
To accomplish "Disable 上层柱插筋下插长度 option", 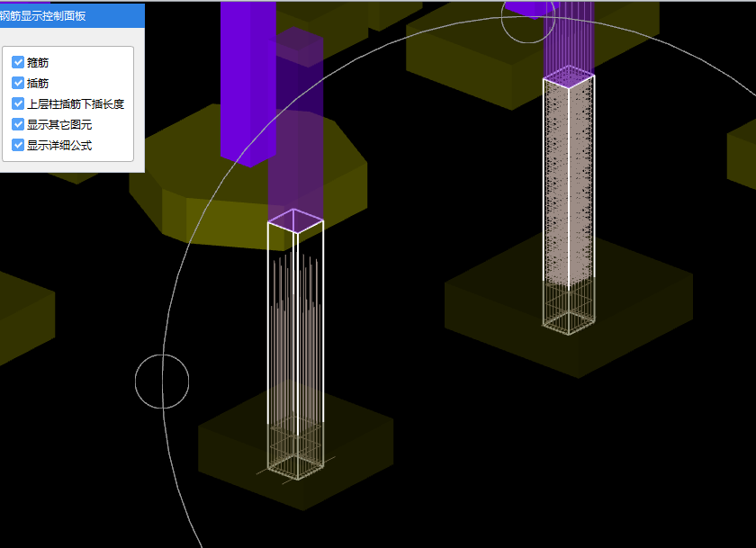I will 18,103.
